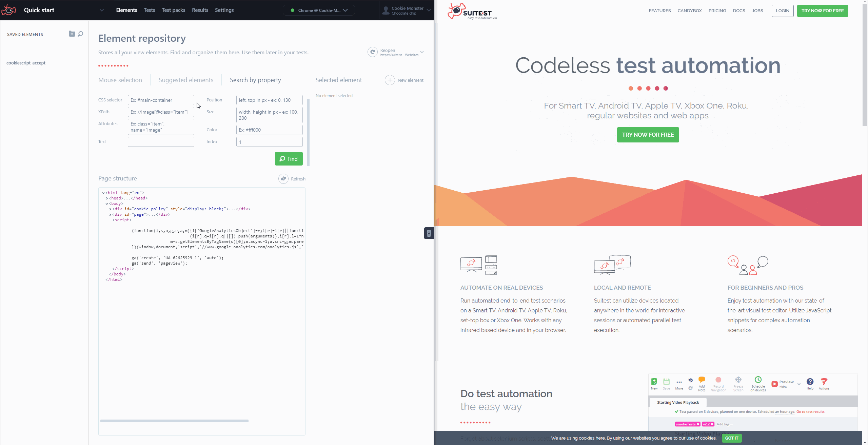Accept cookies with GOT IT button
The height and width of the screenshot is (445, 868).
[x=732, y=438]
